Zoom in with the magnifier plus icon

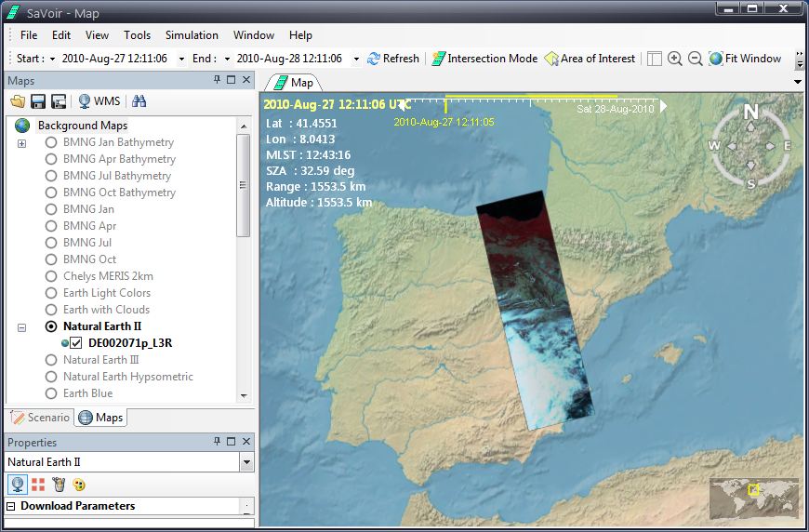pyautogui.click(x=674, y=59)
